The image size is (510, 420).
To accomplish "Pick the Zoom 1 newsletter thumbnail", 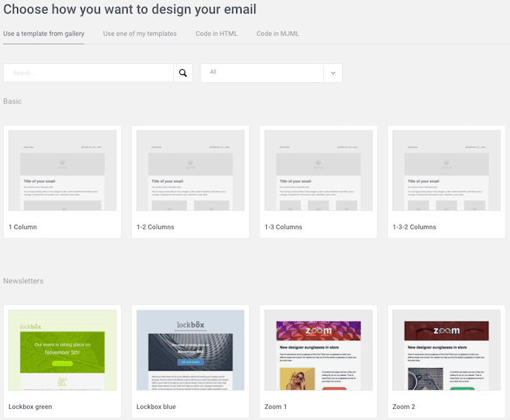I will pos(319,350).
